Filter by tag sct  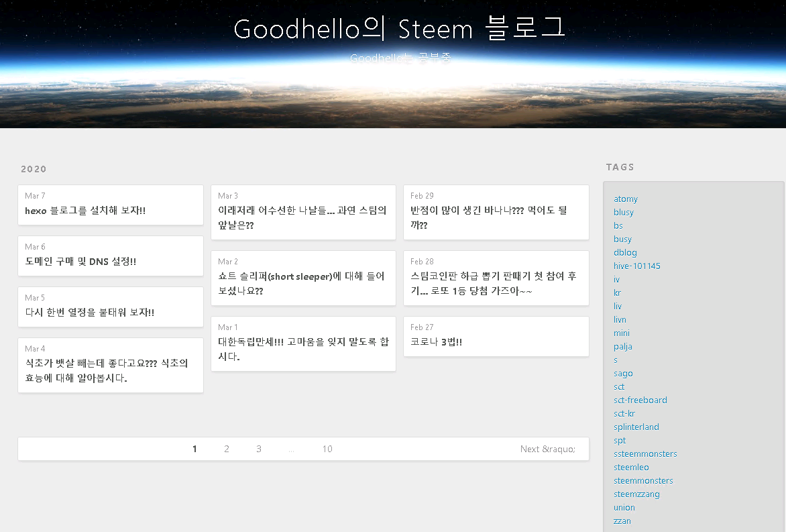(619, 386)
